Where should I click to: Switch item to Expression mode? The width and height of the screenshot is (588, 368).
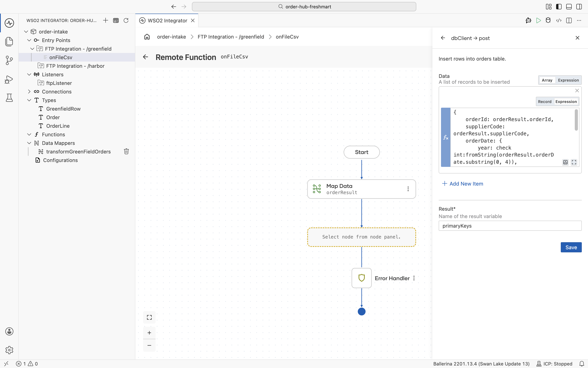(566, 101)
